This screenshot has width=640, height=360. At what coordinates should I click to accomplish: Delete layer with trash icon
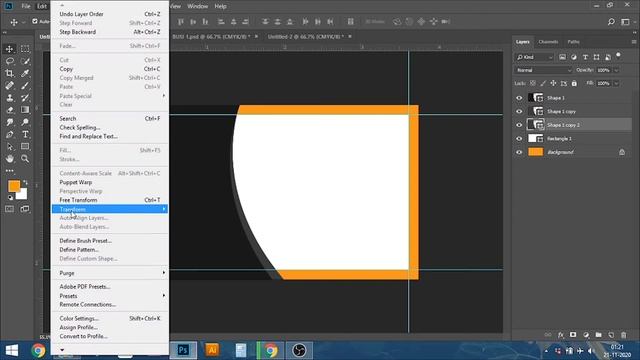(x=623, y=335)
